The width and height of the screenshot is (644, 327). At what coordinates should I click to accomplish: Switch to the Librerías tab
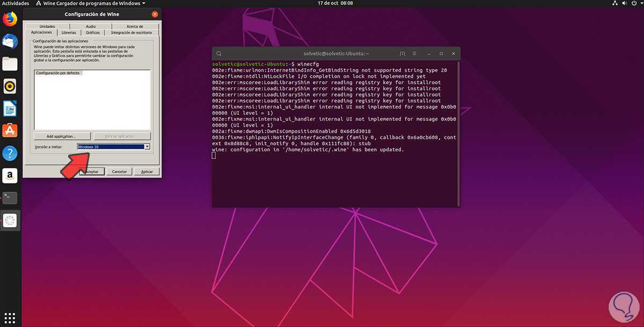69,33
